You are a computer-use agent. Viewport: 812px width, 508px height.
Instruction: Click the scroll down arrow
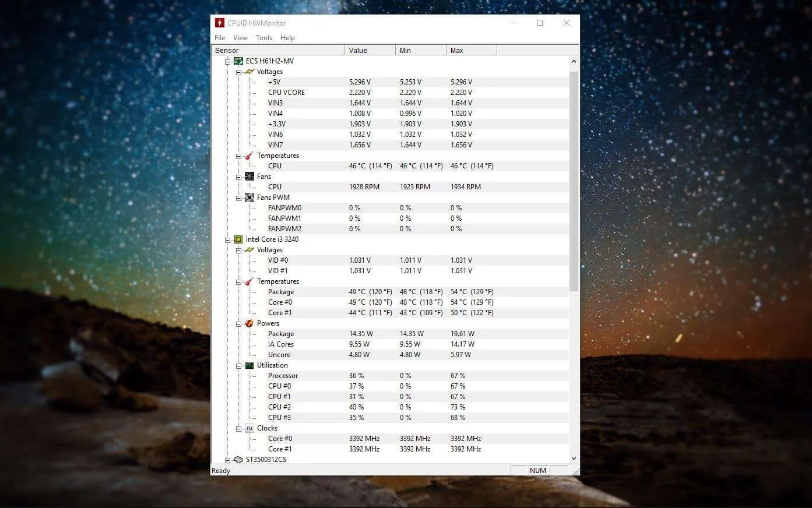(x=574, y=458)
